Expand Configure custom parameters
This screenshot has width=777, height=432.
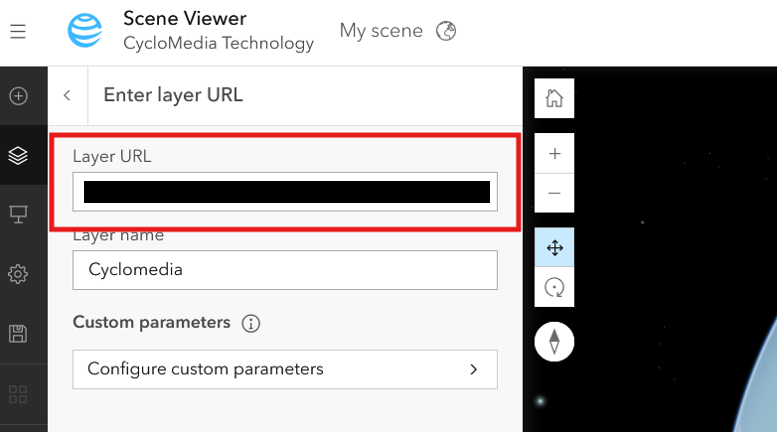pos(285,369)
